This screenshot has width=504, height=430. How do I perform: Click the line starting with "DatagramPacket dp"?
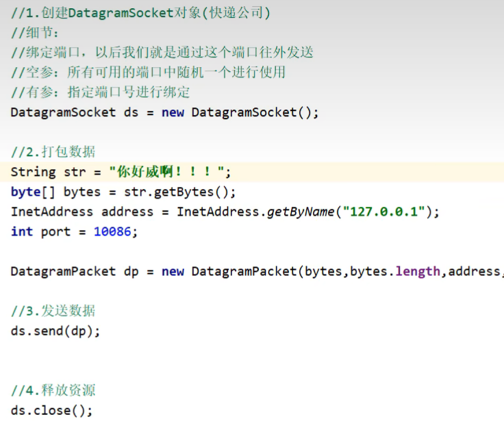257,272
